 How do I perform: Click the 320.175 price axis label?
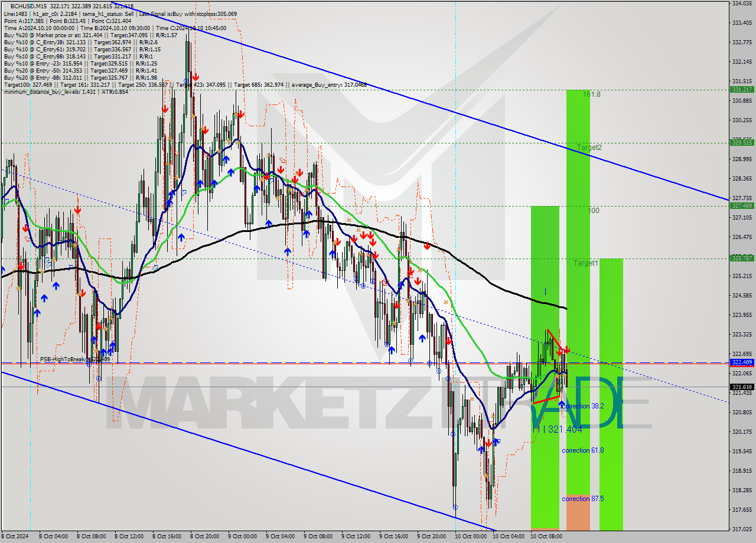point(742,431)
